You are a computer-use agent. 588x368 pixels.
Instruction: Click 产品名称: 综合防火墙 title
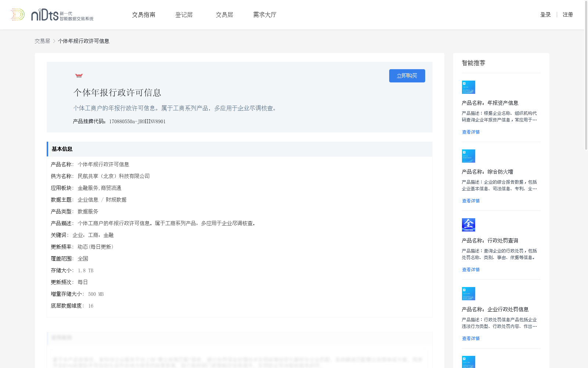(488, 172)
